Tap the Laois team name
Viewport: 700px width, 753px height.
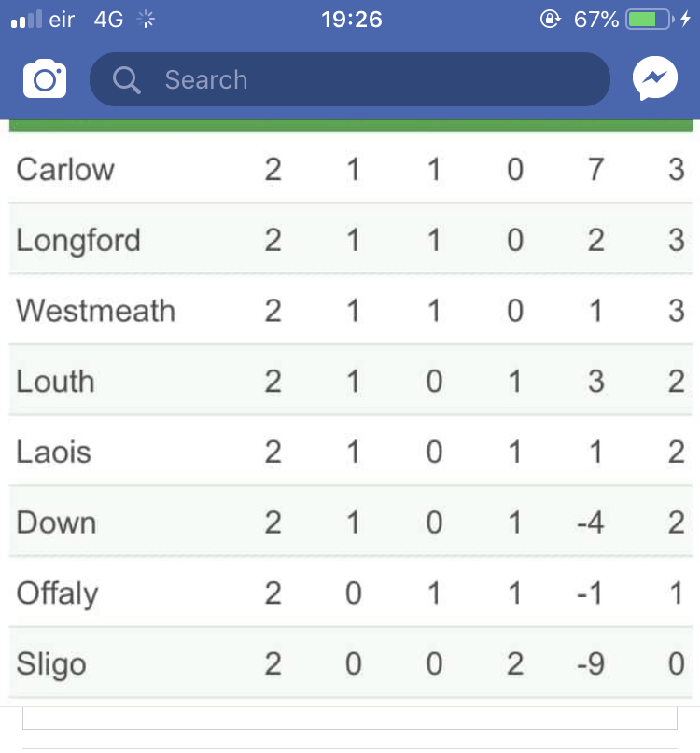tap(53, 453)
